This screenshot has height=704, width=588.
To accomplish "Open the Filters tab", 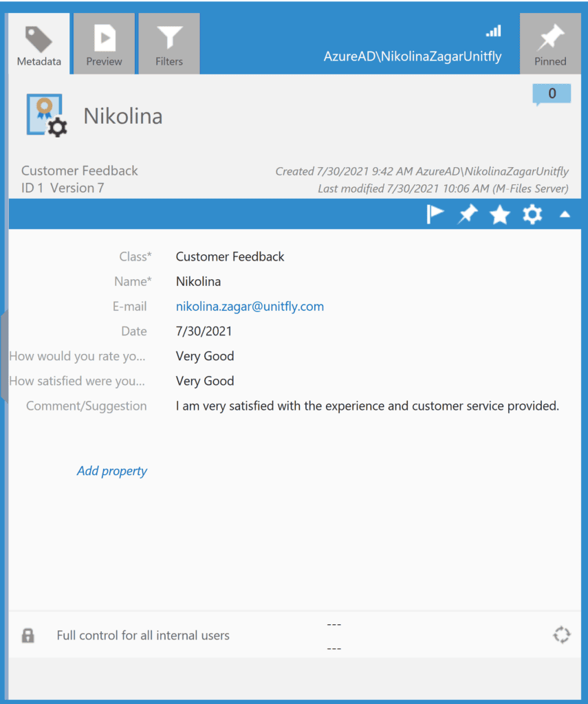I will (x=169, y=43).
